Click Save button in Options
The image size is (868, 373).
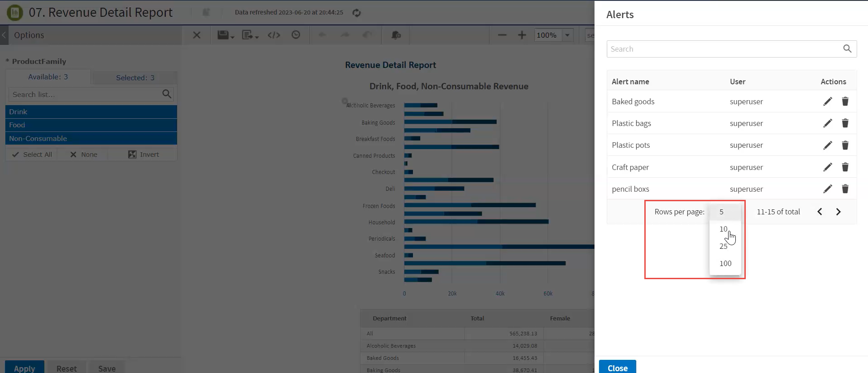click(107, 368)
